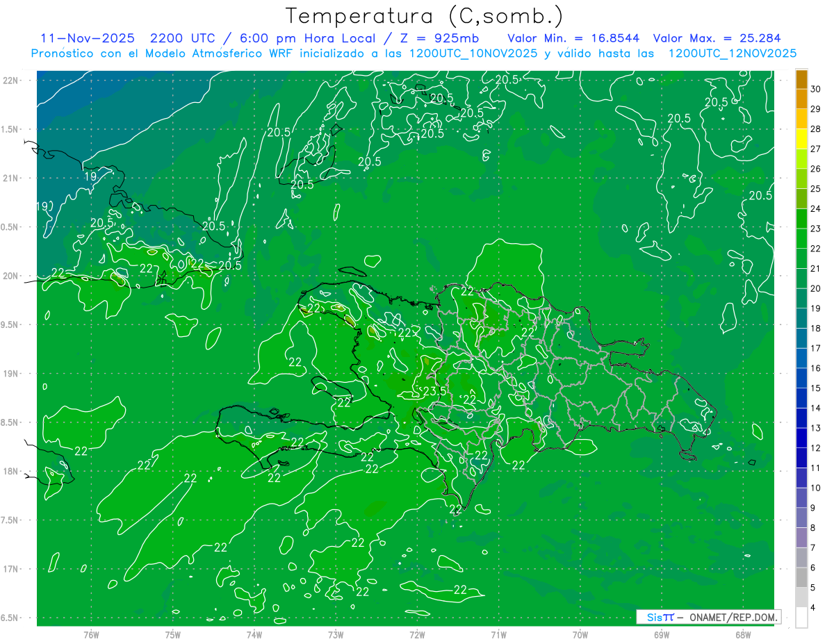Click the '70W' longitude axis label
Viewport: 834px width, 644px height.
pos(580,634)
